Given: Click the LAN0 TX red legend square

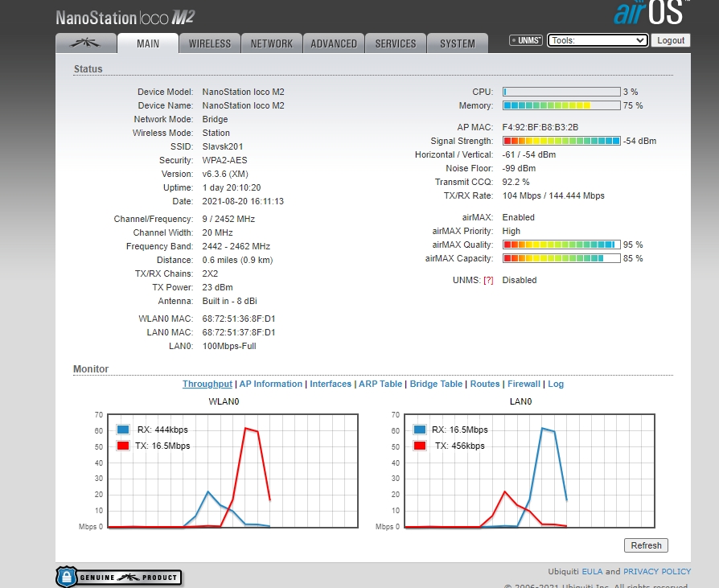Looking at the screenshot, I should coord(420,446).
